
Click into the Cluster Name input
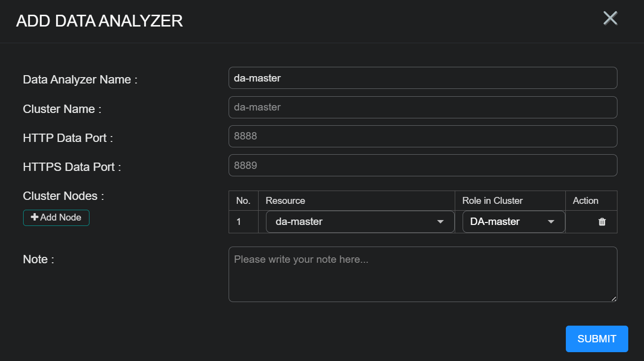coord(422,107)
